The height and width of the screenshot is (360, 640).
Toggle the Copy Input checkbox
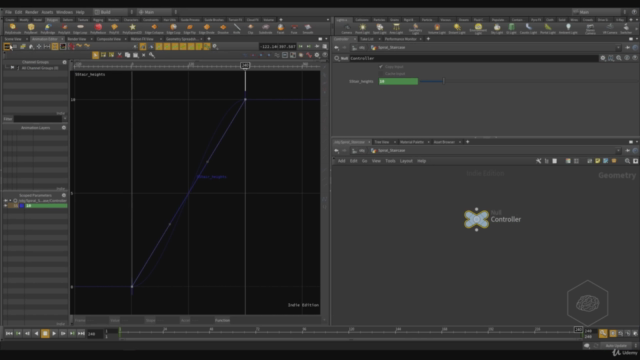point(381,67)
